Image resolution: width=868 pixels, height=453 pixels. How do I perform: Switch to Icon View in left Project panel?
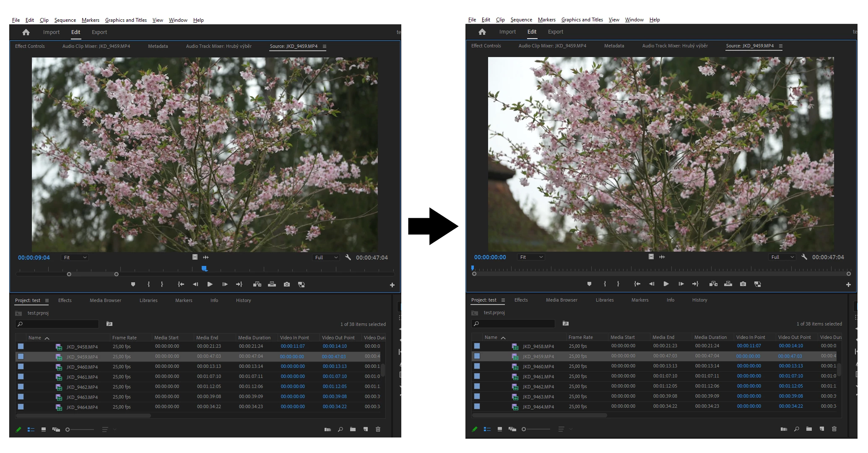(x=44, y=429)
